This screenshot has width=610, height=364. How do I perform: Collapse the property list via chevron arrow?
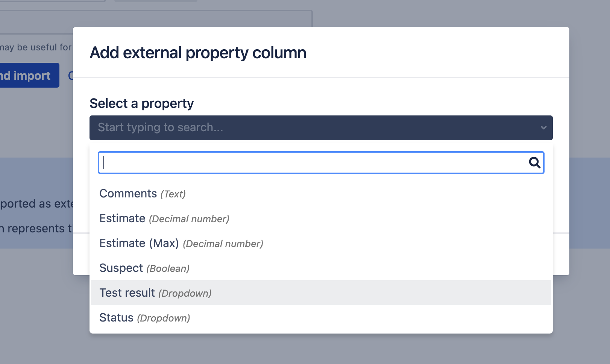coord(543,128)
